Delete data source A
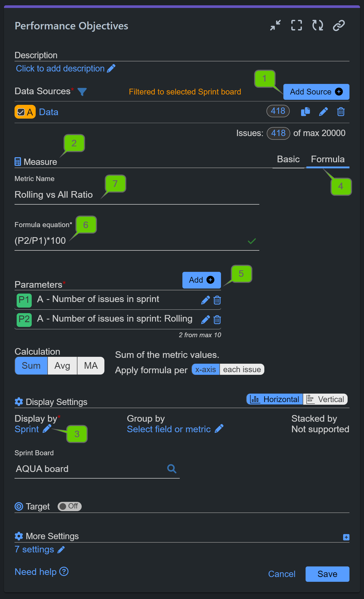This screenshot has height=599, width=364. pyautogui.click(x=341, y=111)
